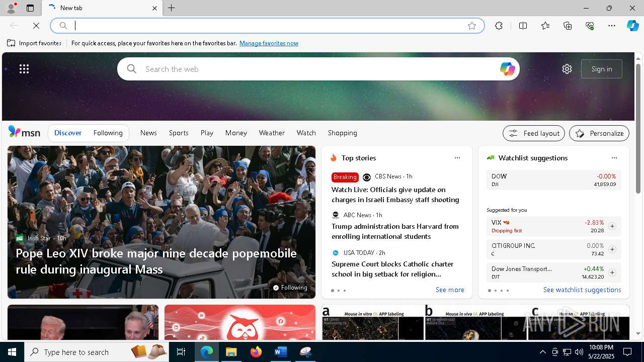Open Supreme Court Catholic charter school story
This screenshot has height=362, width=644.
(x=392, y=269)
